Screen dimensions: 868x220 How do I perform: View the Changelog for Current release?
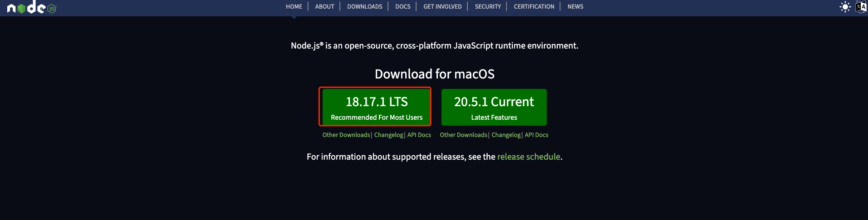[x=506, y=135]
